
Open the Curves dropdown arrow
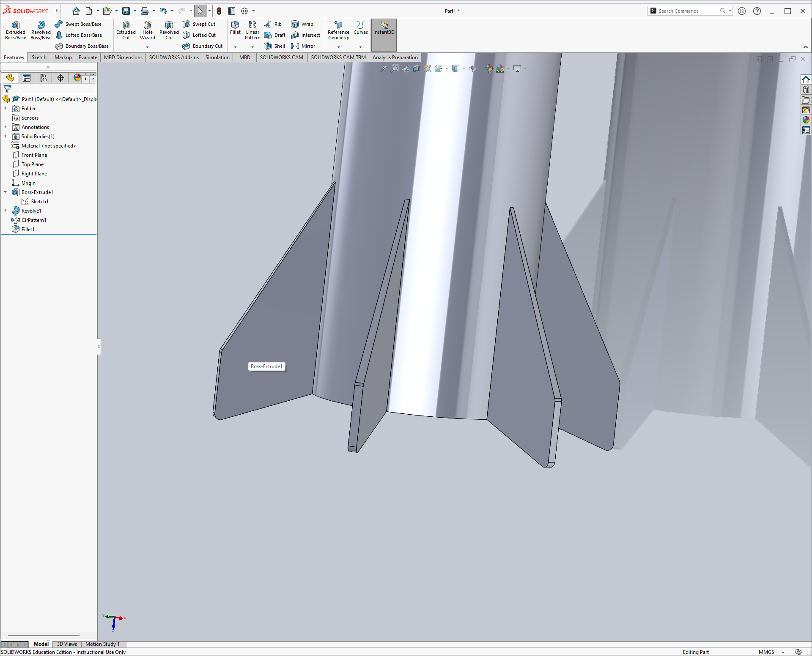361,47
